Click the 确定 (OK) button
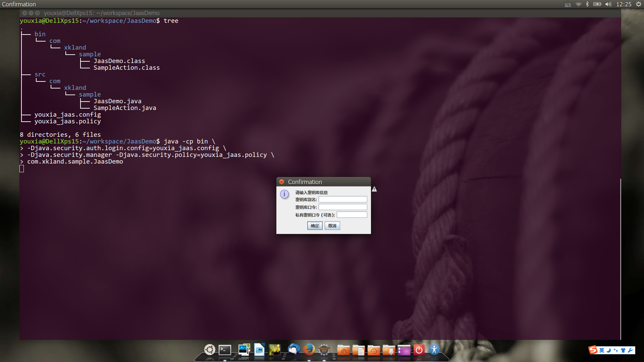Screen dimensions: 644x362 point(315,226)
